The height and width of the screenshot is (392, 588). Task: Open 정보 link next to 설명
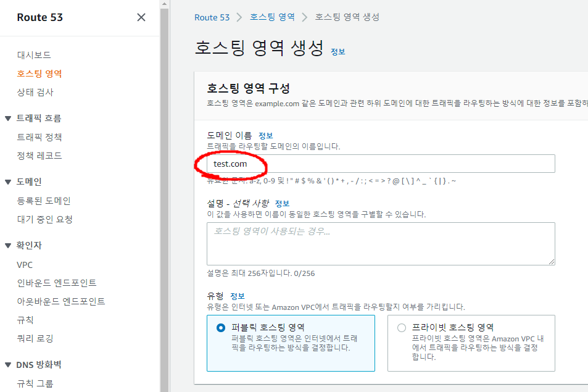click(283, 203)
